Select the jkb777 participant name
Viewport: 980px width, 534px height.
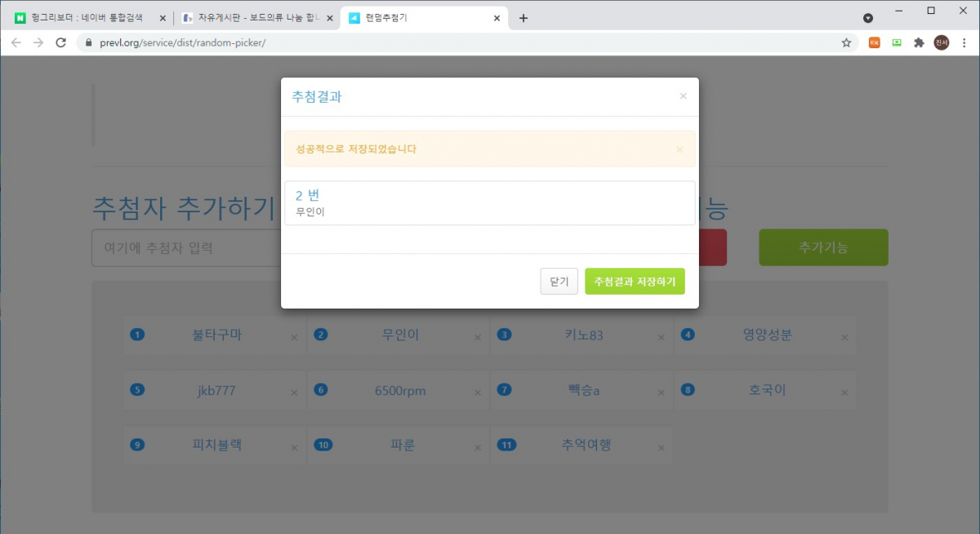pyautogui.click(x=216, y=390)
